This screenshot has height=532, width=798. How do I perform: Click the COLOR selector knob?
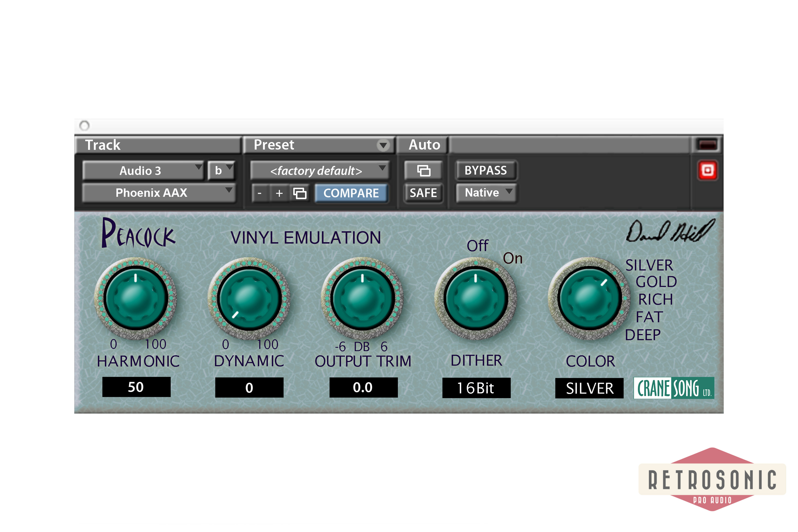[x=589, y=299]
